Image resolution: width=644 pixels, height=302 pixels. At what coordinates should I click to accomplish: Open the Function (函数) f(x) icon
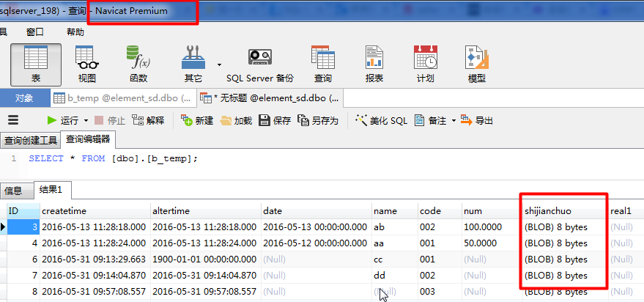tap(138, 64)
